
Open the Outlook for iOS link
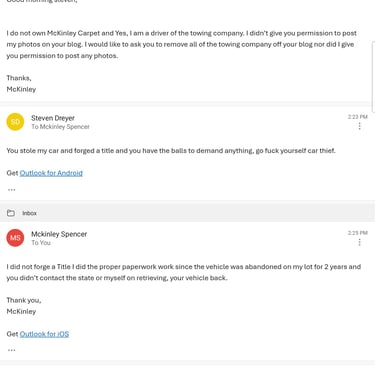click(x=44, y=334)
